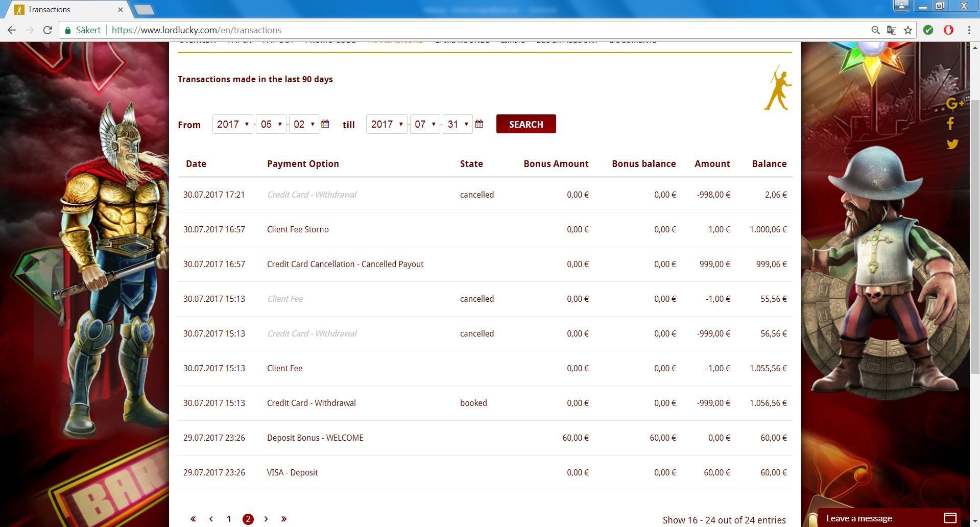This screenshot has width=980, height=527.
Task: Expand the Leave a message chat window icon
Action: point(950,518)
